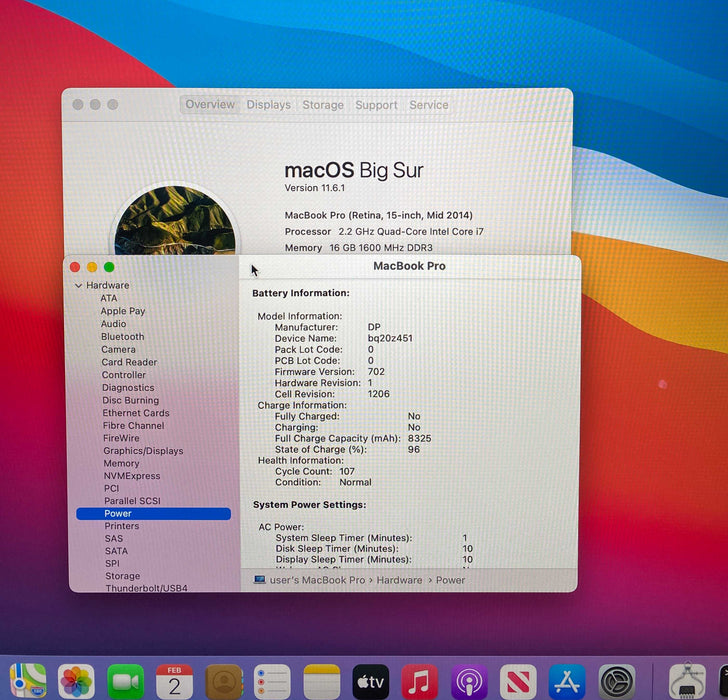Click the Cycle Count value 107
The height and width of the screenshot is (700, 728).
pos(347,471)
